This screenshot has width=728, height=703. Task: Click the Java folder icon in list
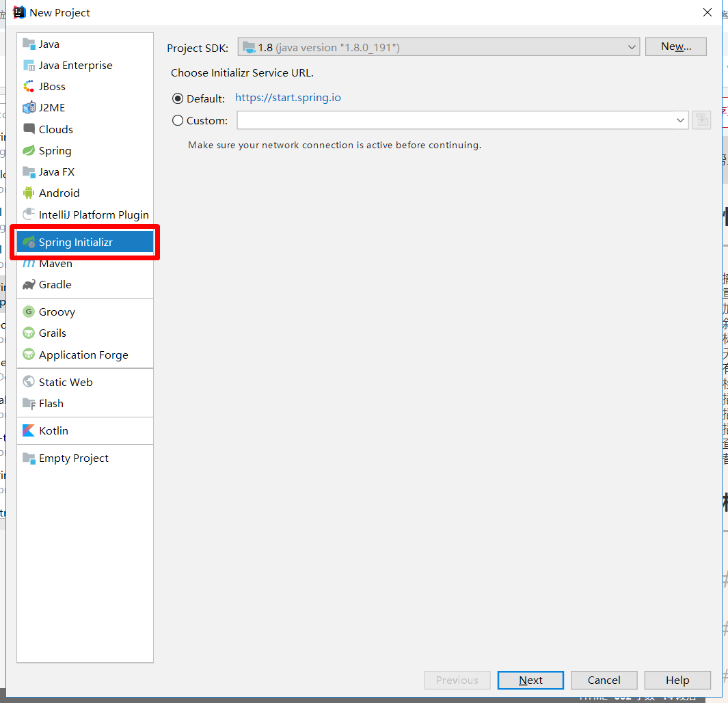[x=29, y=44]
